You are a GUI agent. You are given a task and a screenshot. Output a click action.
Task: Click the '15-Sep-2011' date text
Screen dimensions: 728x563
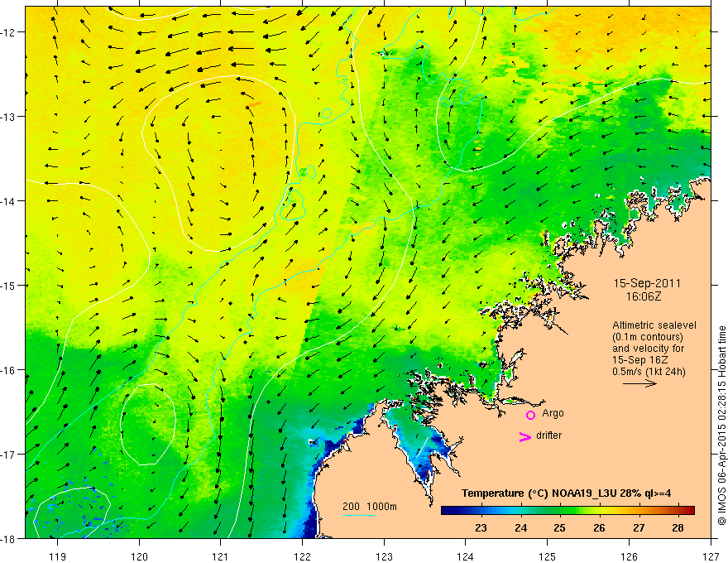pos(647,283)
